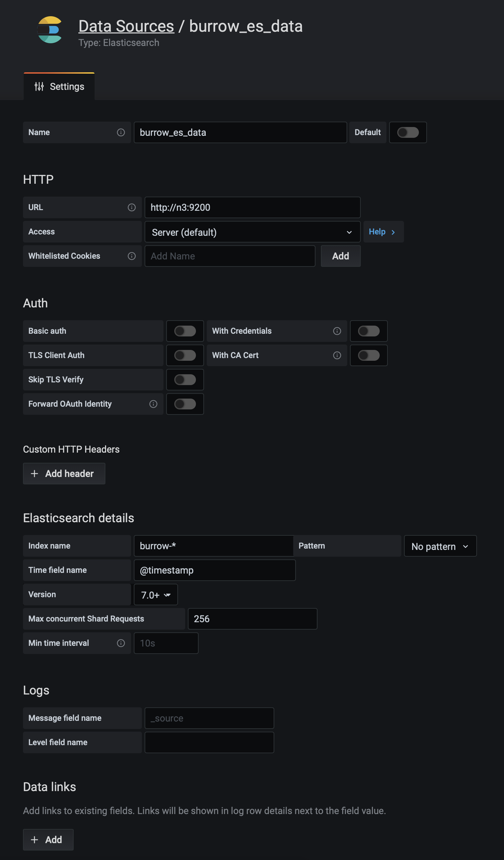Turn on TLS Client Auth
Viewport: 504px width, 860px height.
185,355
